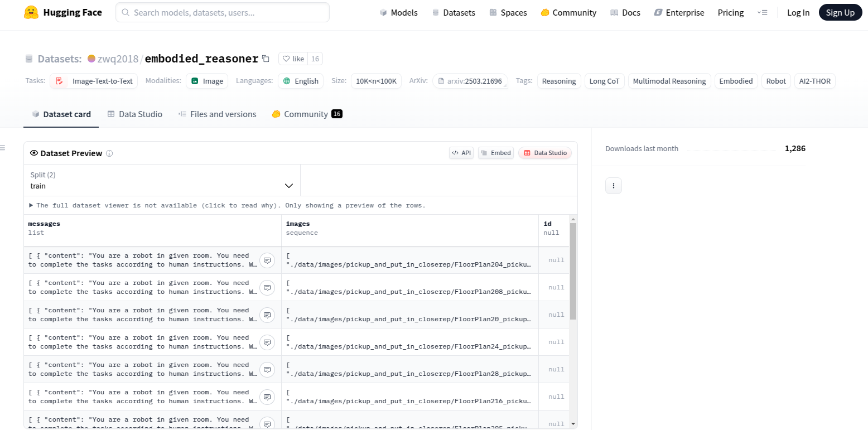Click the scrollbar up arrow in preview table
Screen dimensions: 868x430
tap(573, 219)
